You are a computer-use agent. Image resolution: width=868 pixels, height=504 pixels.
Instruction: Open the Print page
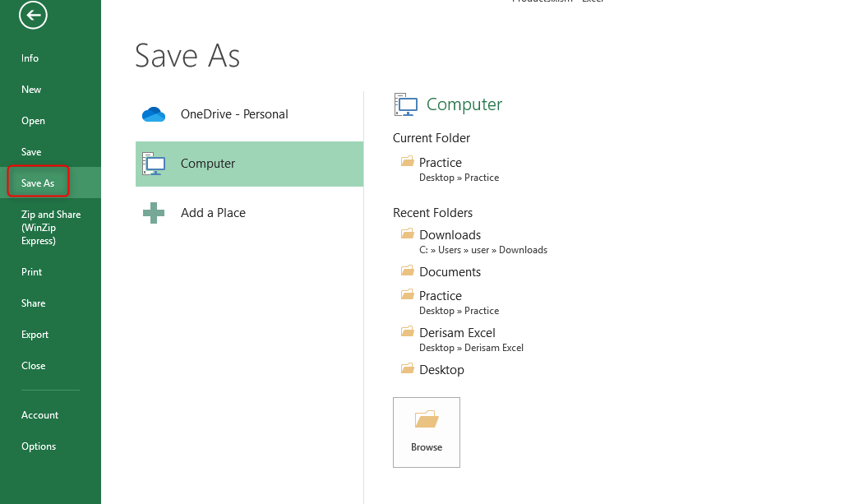[x=32, y=272]
